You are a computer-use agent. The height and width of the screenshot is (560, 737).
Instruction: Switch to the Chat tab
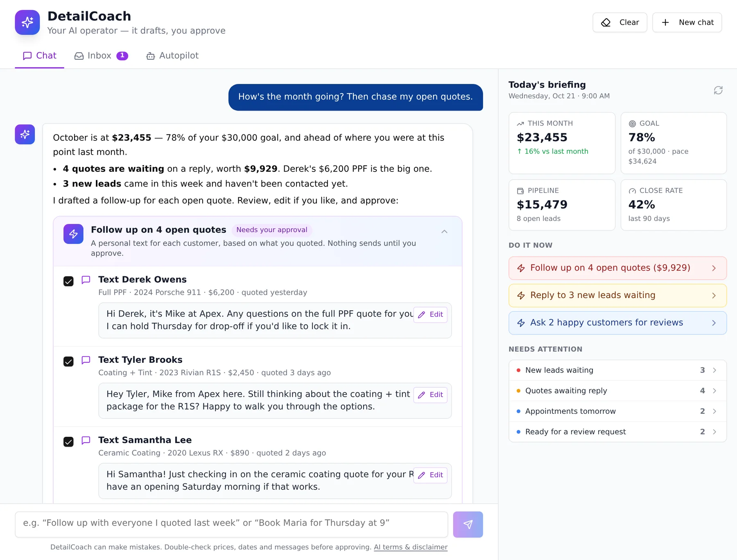coord(39,56)
